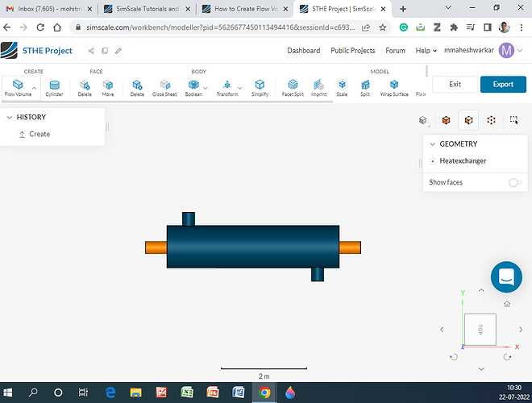Select the Imprint tool

[319, 88]
